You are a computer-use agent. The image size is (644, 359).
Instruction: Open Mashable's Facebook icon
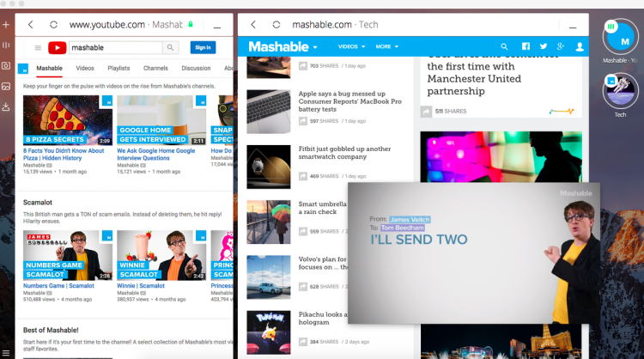pyautogui.click(x=526, y=46)
